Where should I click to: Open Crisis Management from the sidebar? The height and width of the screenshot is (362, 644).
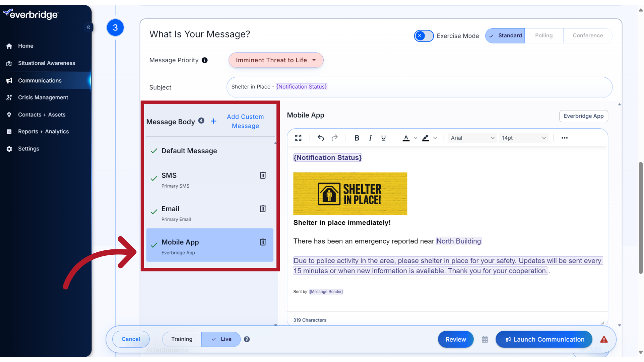(x=43, y=97)
